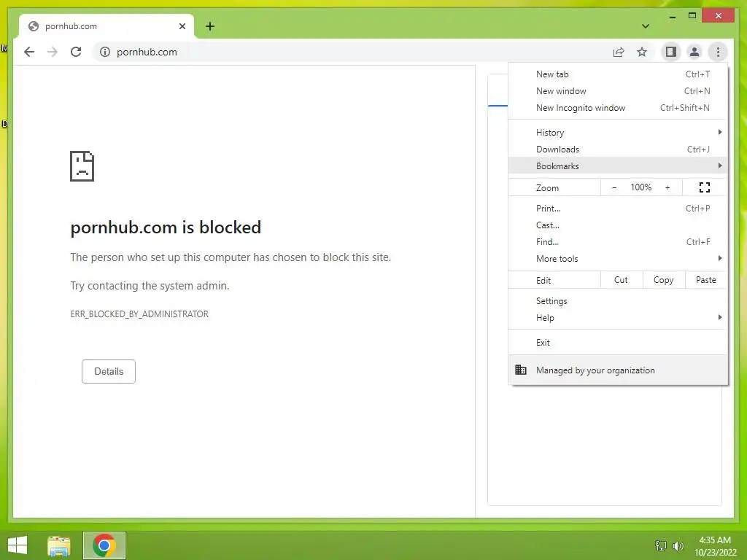747x560 pixels.
Task: Expand the Bookmarks submenu
Action: (x=618, y=166)
